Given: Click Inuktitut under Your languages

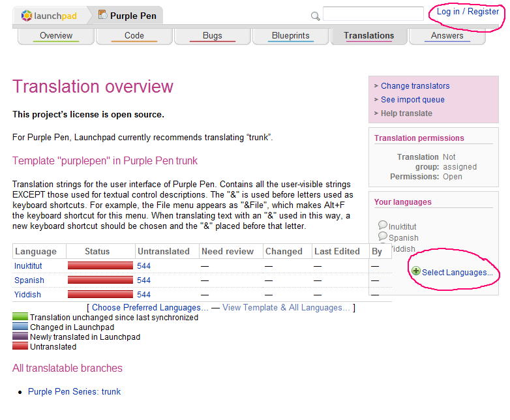Looking at the screenshot, I should point(402,226).
